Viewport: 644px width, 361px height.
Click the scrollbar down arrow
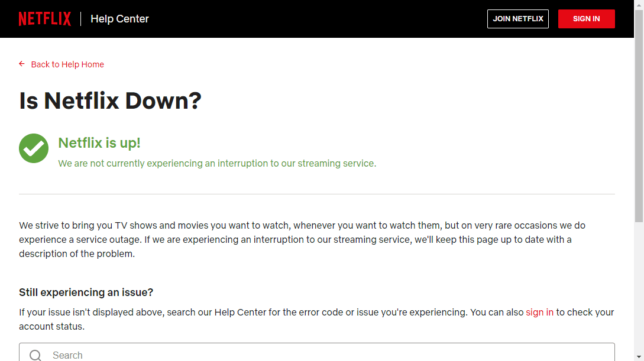tap(639, 356)
